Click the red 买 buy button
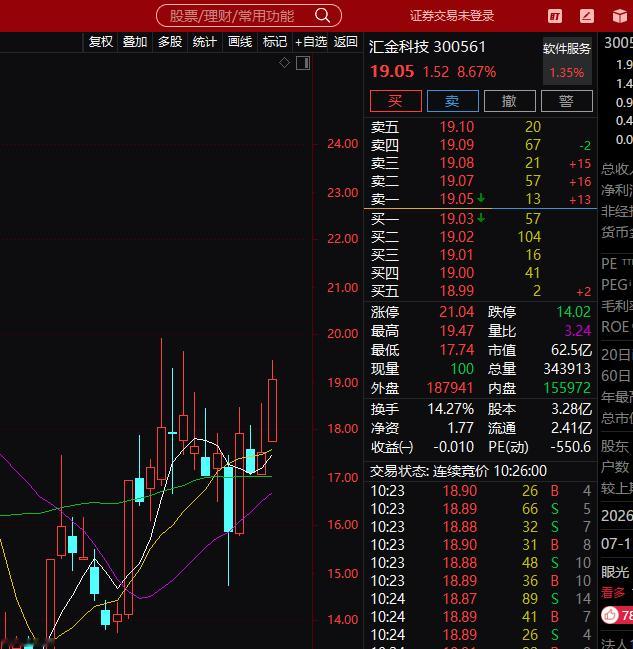Viewport: 633px width, 649px height. click(396, 101)
